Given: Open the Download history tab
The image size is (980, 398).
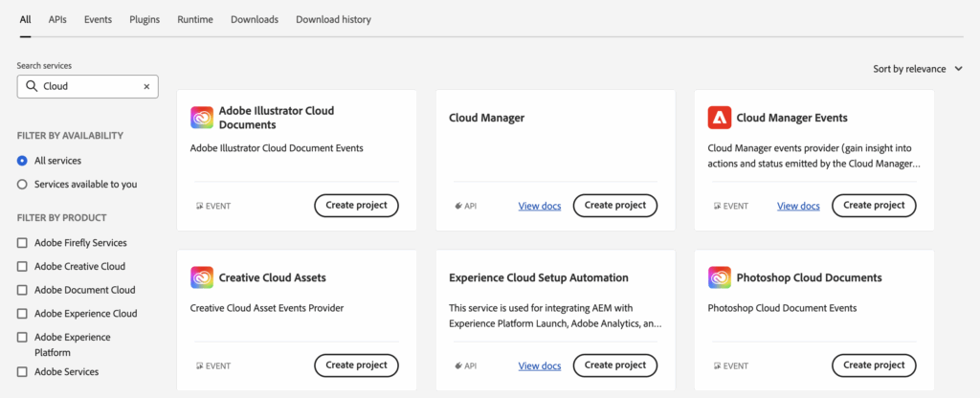Looking at the screenshot, I should point(333,19).
